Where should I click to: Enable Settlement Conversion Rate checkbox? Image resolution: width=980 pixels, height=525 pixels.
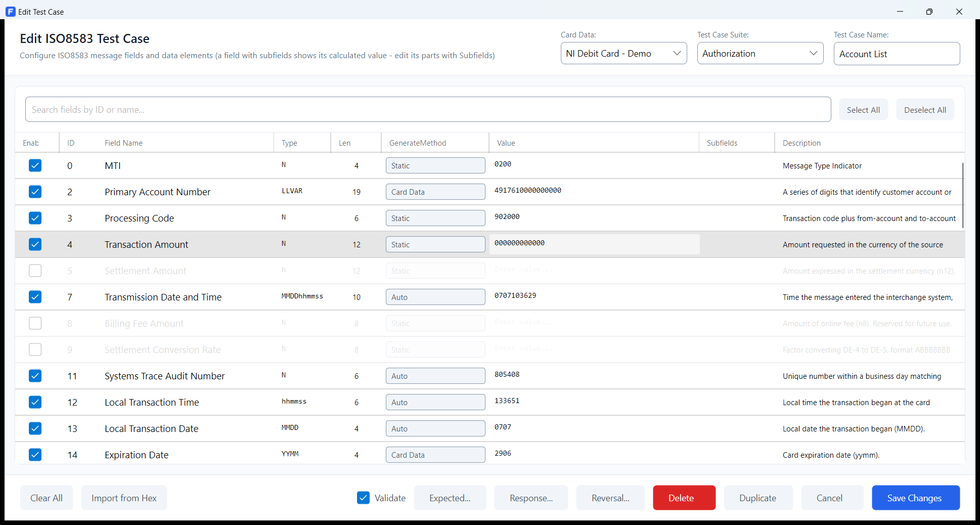(x=35, y=349)
